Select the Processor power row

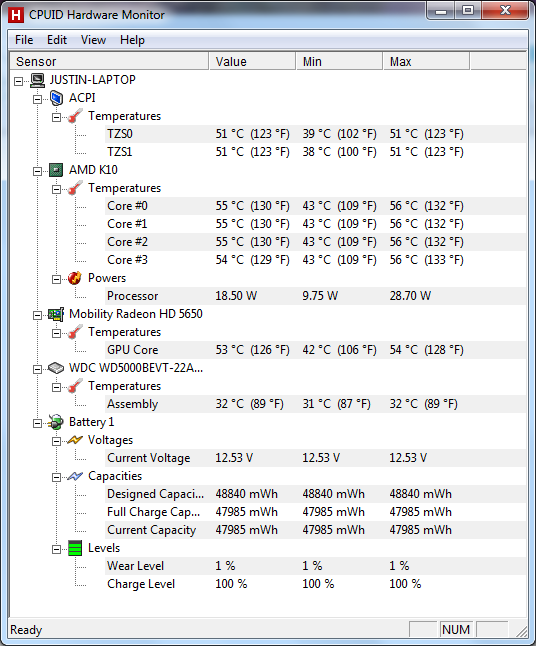315,296
